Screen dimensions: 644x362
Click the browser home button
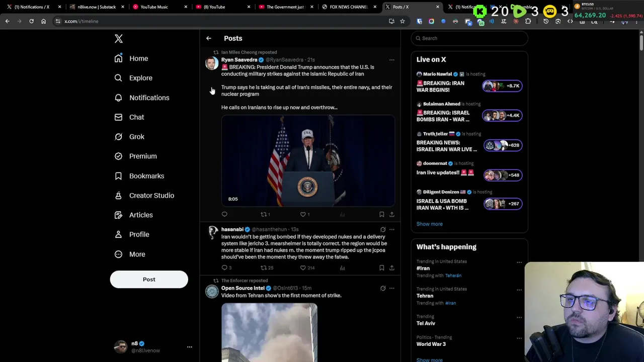pyautogui.click(x=43, y=21)
